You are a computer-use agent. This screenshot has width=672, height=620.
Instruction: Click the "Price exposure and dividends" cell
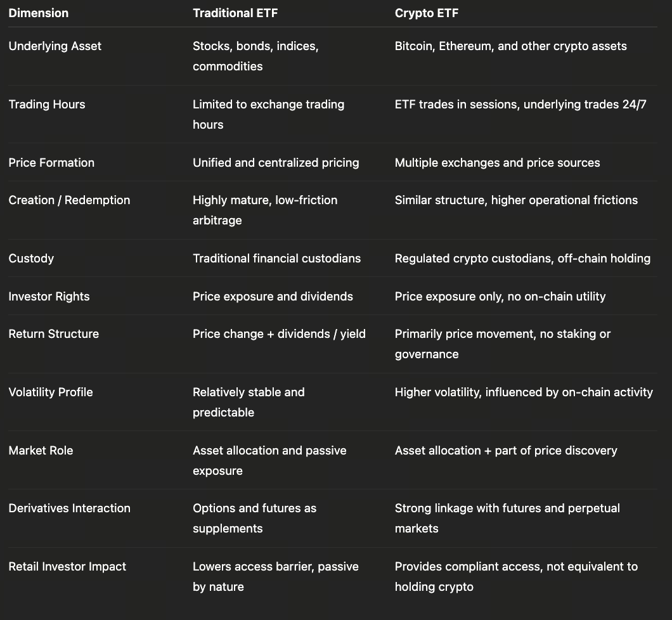pos(273,297)
